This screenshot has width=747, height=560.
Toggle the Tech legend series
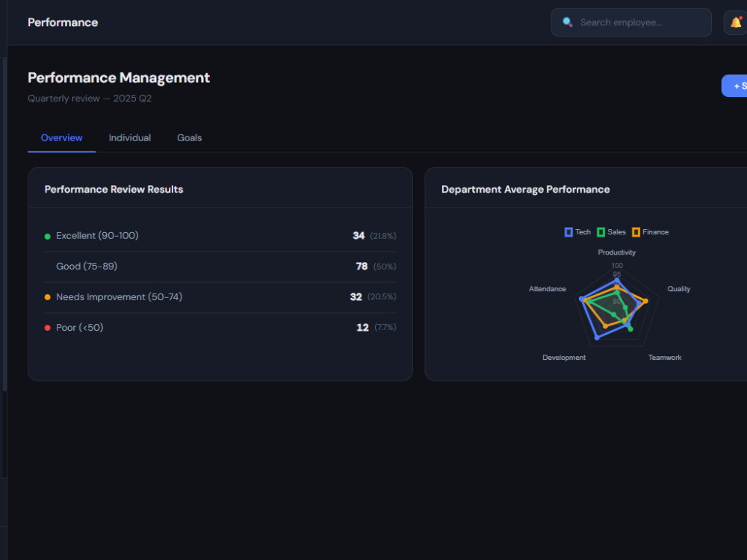[577, 232]
